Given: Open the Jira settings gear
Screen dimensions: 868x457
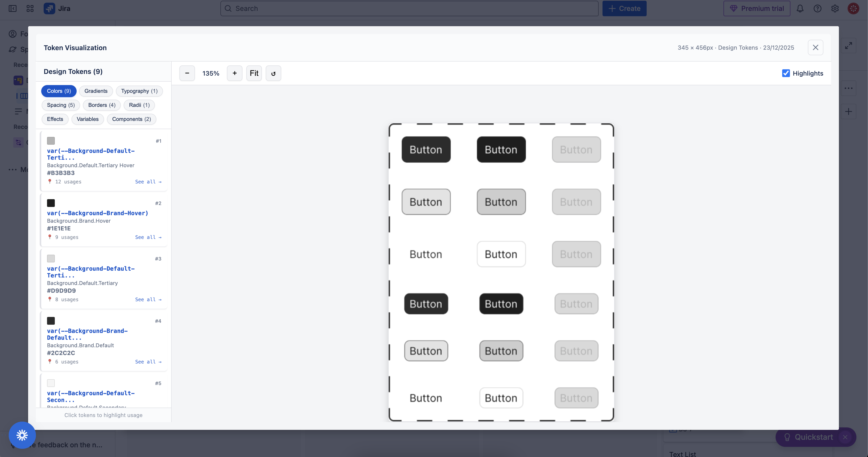Looking at the screenshot, I should (x=835, y=8).
